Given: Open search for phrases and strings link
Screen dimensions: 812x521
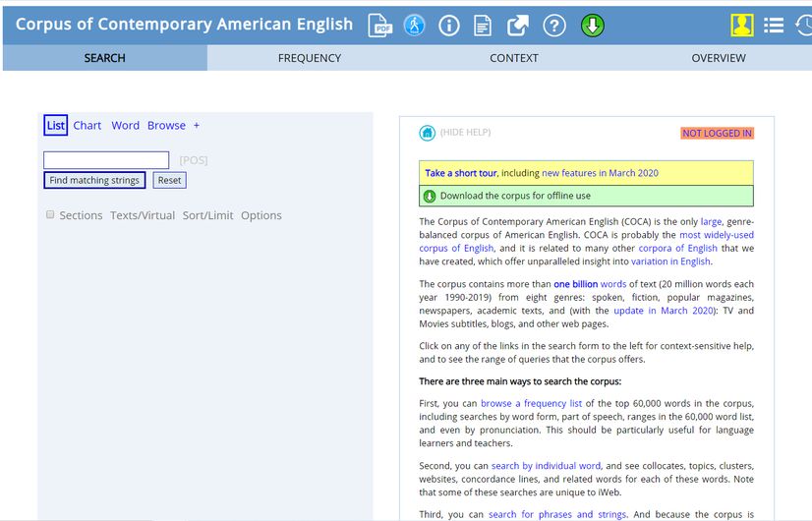Looking at the screenshot, I should point(557,514).
